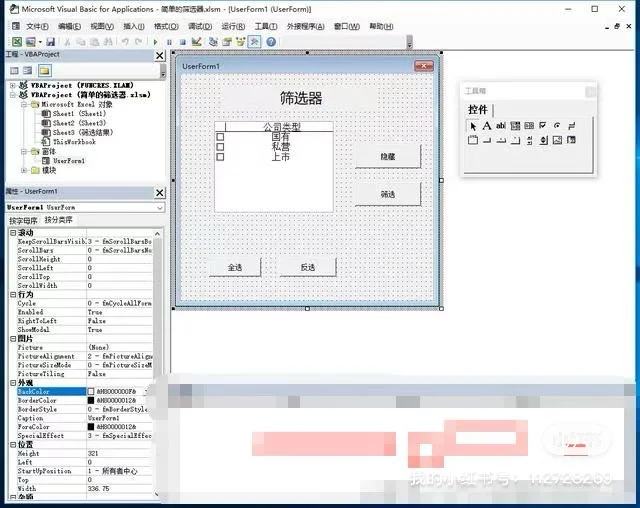
Task: Switch to 按分类序 properties tab
Action: (x=58, y=220)
